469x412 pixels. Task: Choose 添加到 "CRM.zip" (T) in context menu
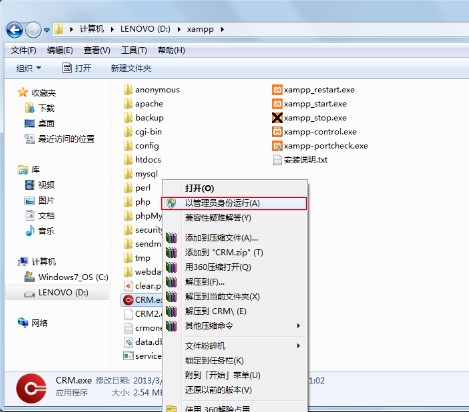pos(235,252)
